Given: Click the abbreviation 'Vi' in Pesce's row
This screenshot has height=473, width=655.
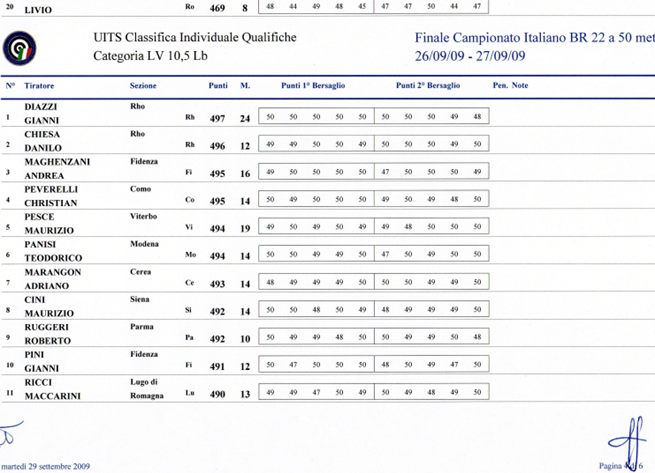Looking at the screenshot, I should coord(189,227).
